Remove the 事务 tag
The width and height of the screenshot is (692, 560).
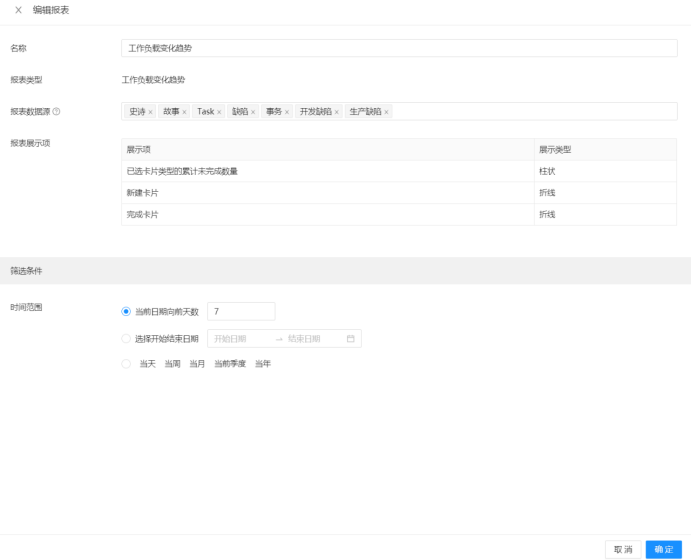click(x=287, y=112)
